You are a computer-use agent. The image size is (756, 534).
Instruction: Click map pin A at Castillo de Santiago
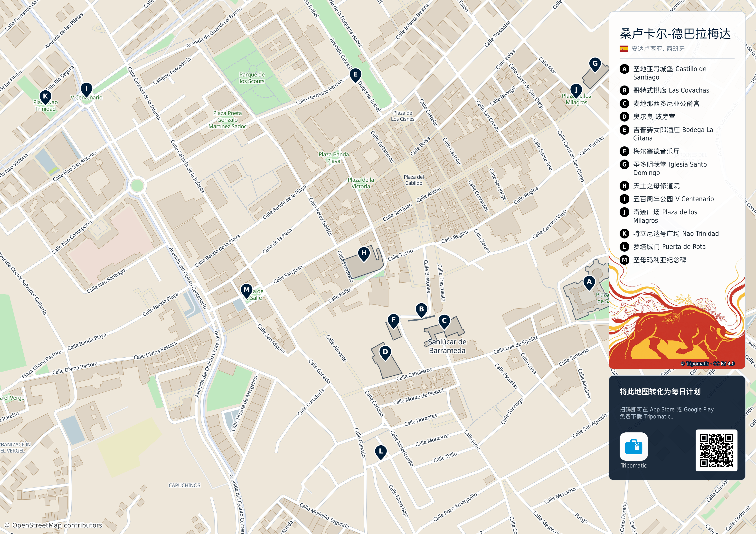(589, 283)
